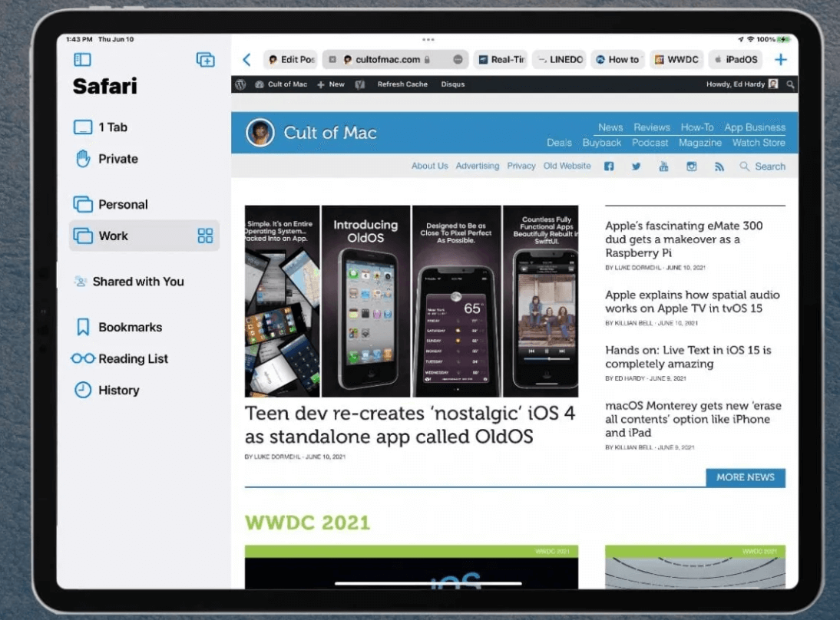
Task: Open the spatial audio tvOS 15 article
Action: click(x=692, y=302)
